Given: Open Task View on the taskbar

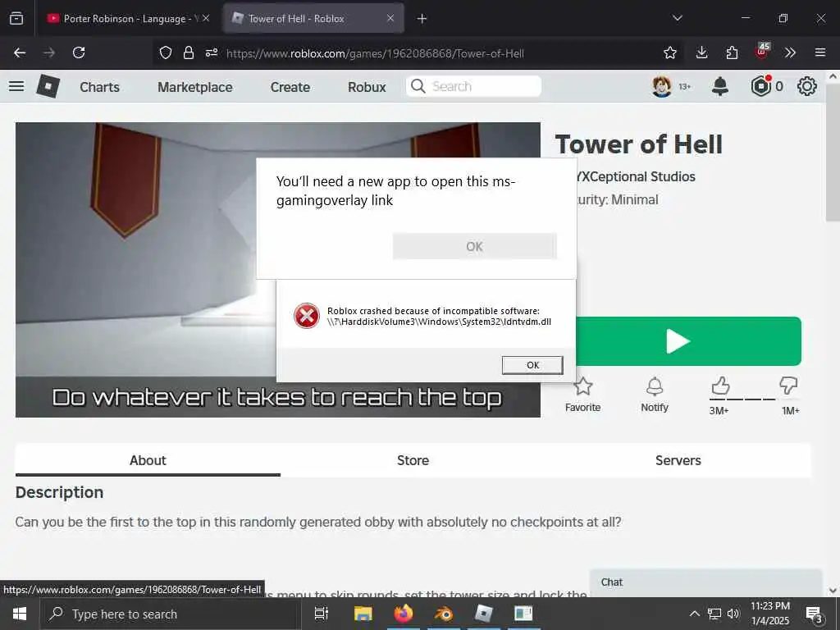Looking at the screenshot, I should pyautogui.click(x=322, y=614).
